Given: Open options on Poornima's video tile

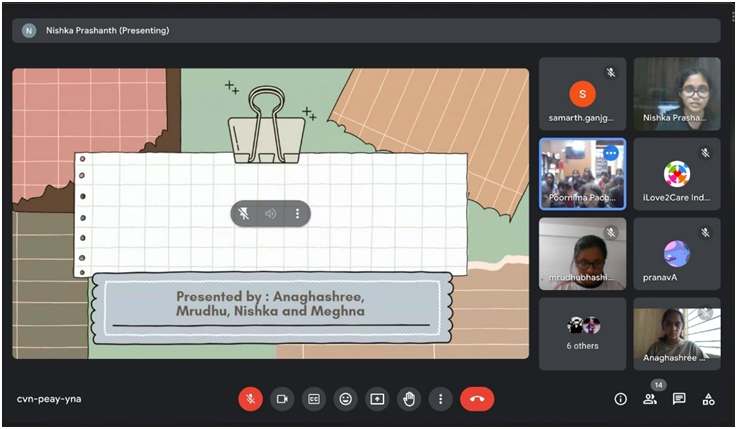Looking at the screenshot, I should [610, 153].
